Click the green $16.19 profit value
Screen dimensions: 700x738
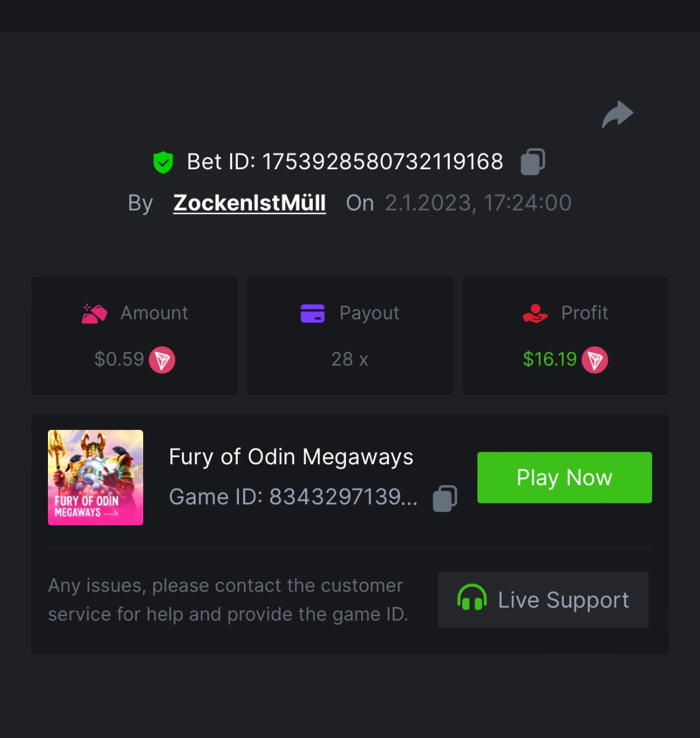549,359
